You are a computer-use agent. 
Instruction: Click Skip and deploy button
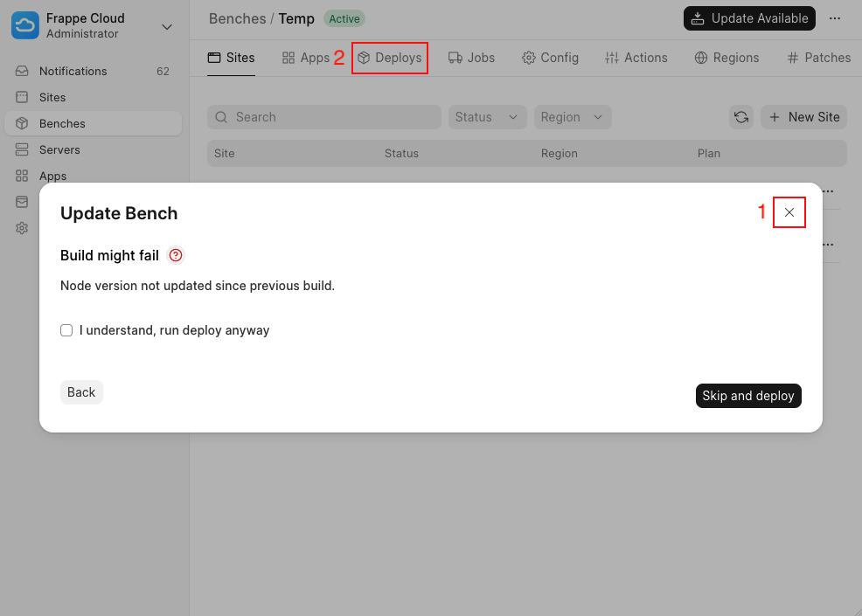click(x=747, y=396)
